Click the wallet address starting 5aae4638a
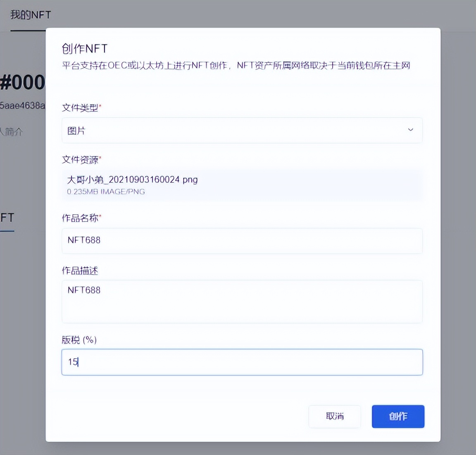 pyautogui.click(x=22, y=105)
